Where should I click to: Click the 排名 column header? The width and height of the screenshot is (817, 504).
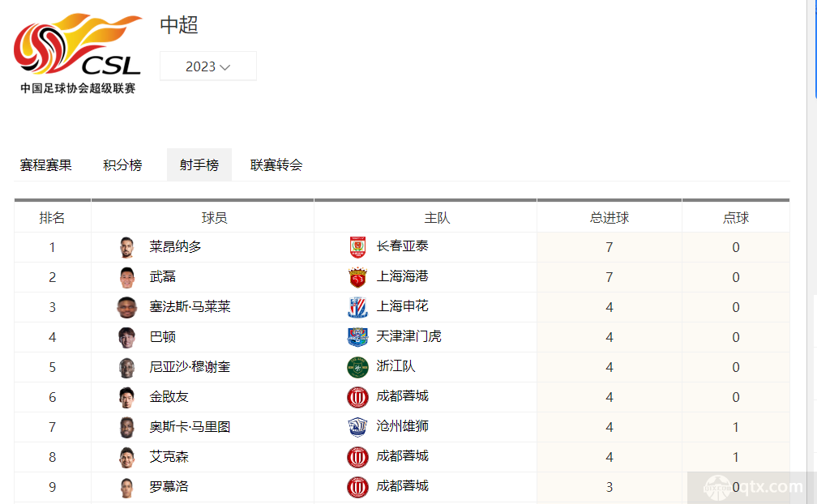point(52,218)
